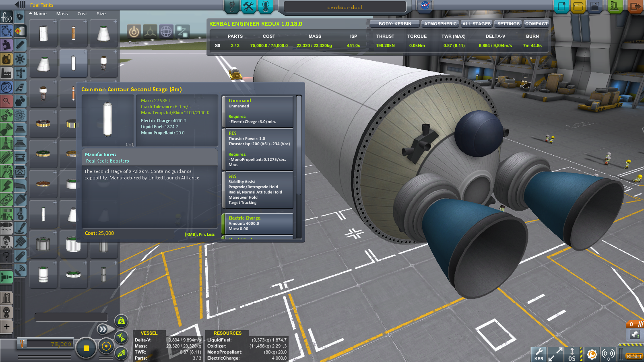
Task: Click the QS toolbar button
Action: pyautogui.click(x=572, y=354)
